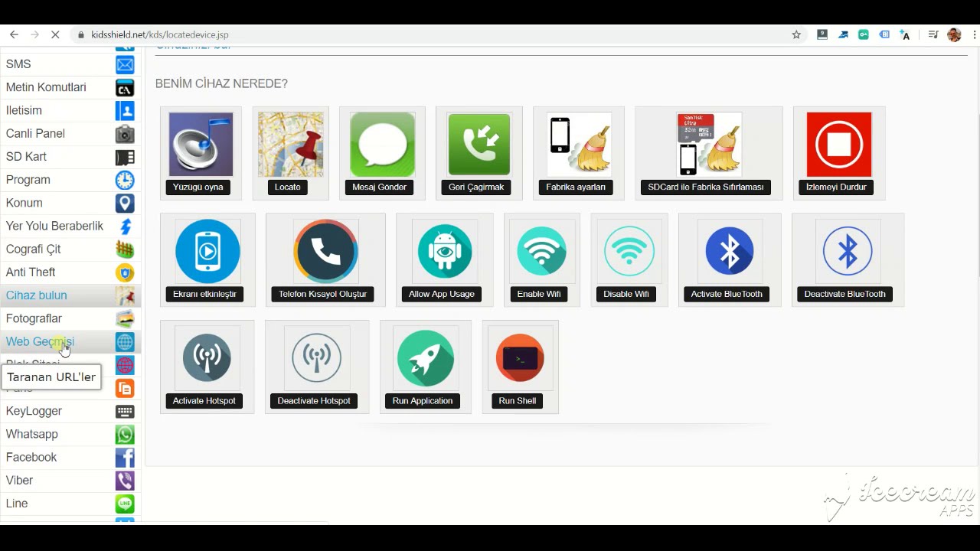Choose the Fabrika ayarları broom icon
The width and height of the screenshot is (980, 551).
579,144
